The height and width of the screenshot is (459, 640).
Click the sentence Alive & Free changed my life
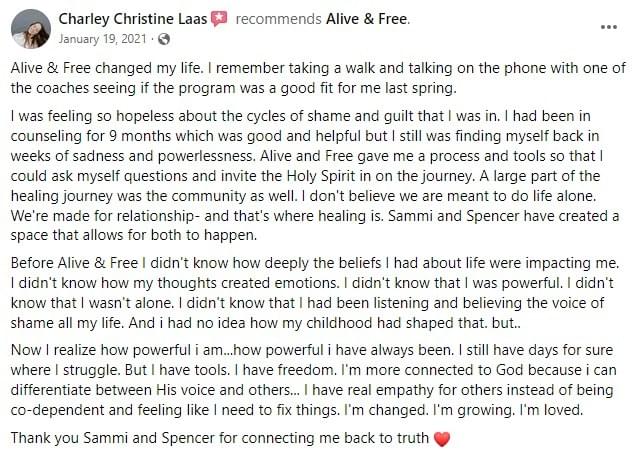coord(107,68)
